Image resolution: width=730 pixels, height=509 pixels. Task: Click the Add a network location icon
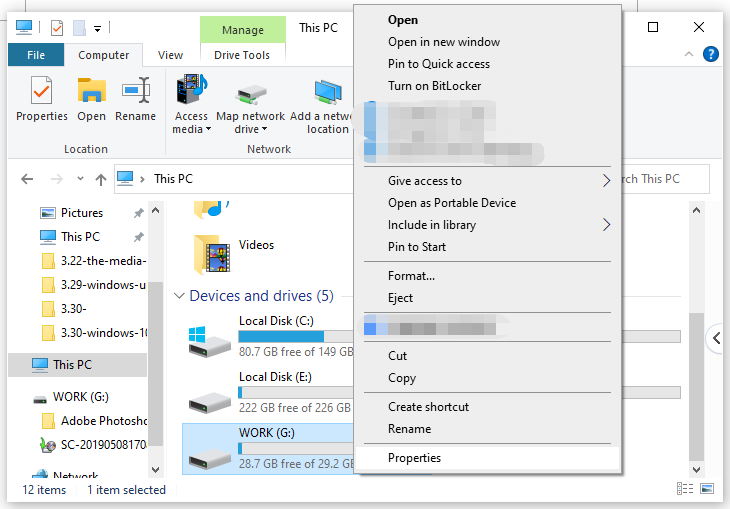(x=326, y=93)
